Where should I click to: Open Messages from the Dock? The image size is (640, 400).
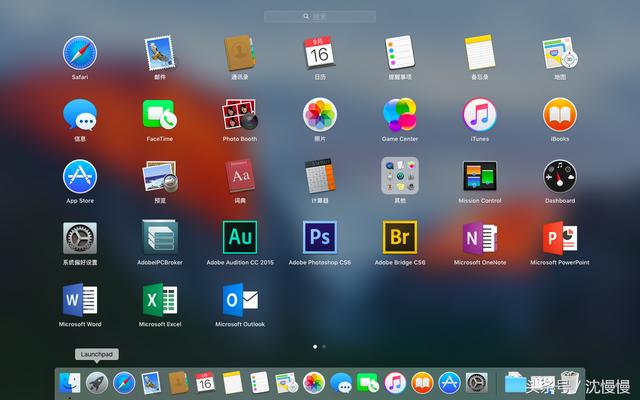click(341, 383)
